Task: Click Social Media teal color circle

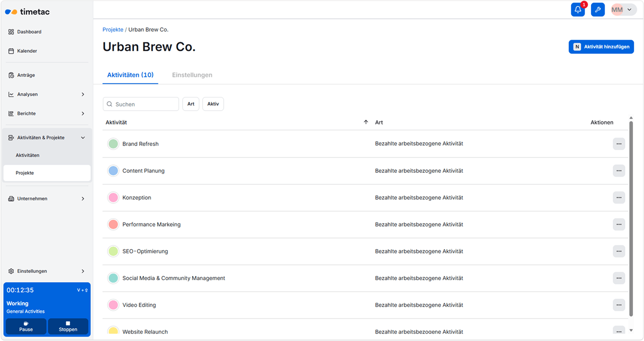Action: click(113, 278)
